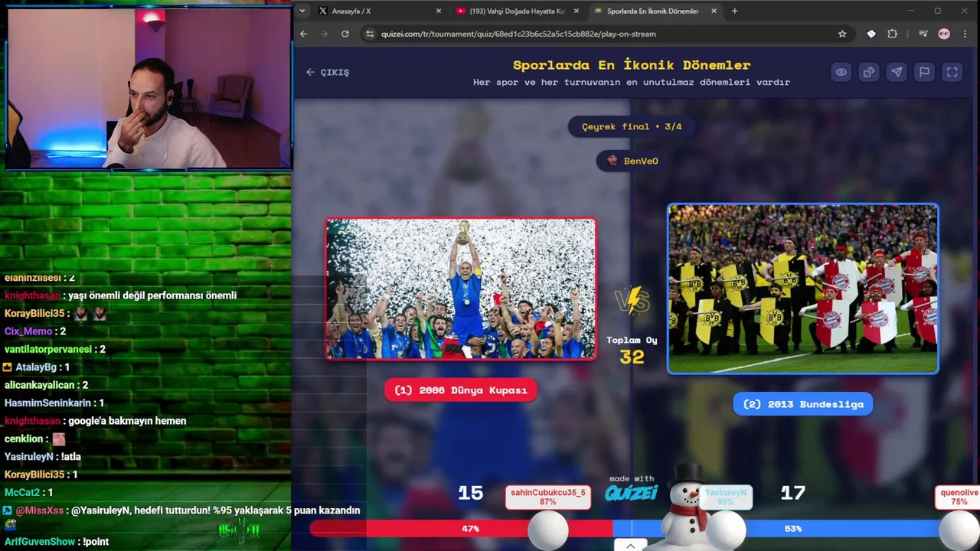
Task: Click the paper-plane send icon
Action: [x=897, y=72]
